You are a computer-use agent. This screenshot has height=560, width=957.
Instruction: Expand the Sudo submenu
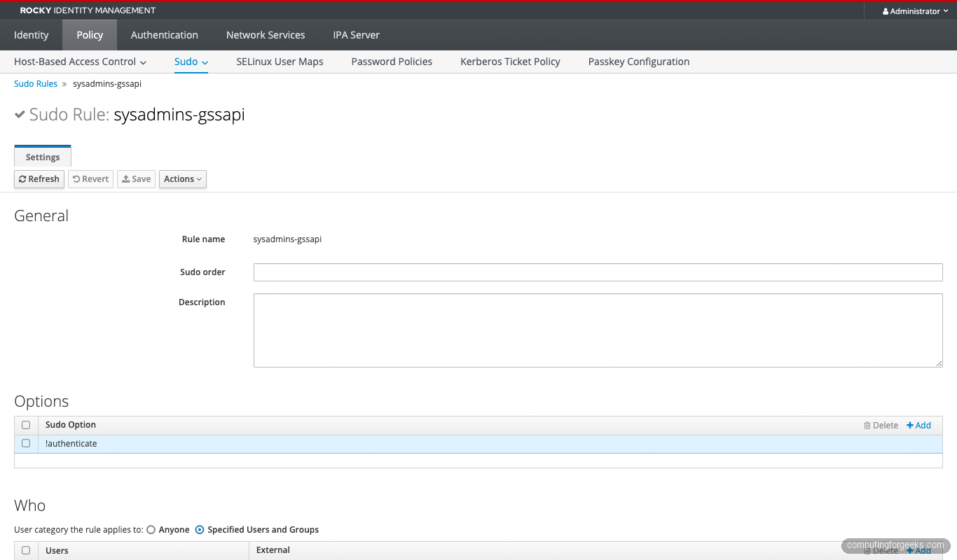pyautogui.click(x=191, y=62)
